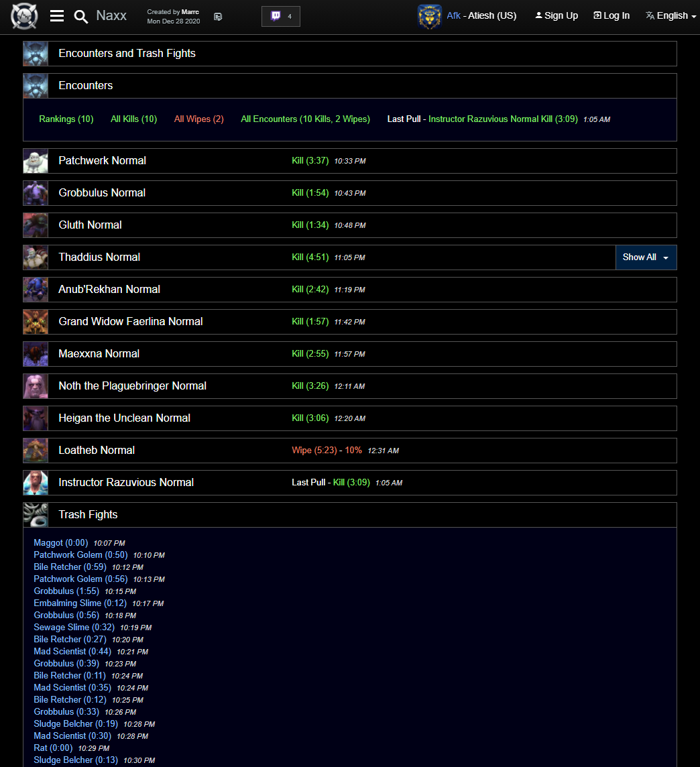Click the Patchwerk Normal title
Viewport: 700px width, 767px height.
coord(102,160)
